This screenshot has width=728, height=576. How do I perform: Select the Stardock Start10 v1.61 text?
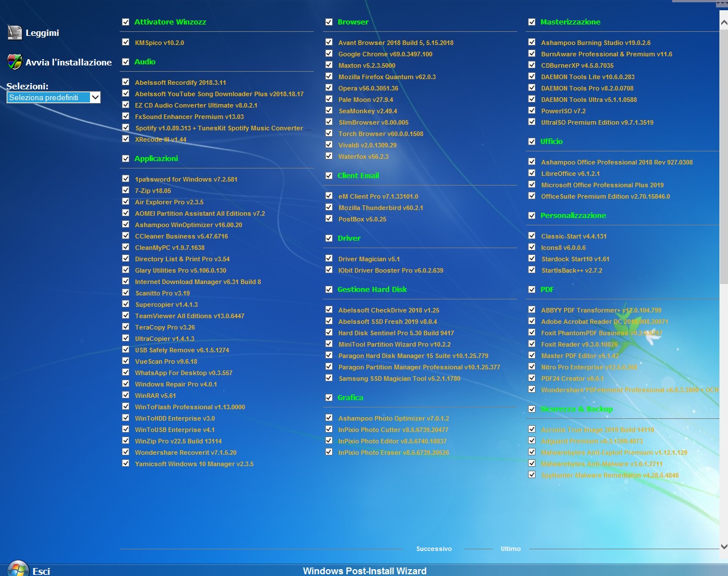coord(575,259)
